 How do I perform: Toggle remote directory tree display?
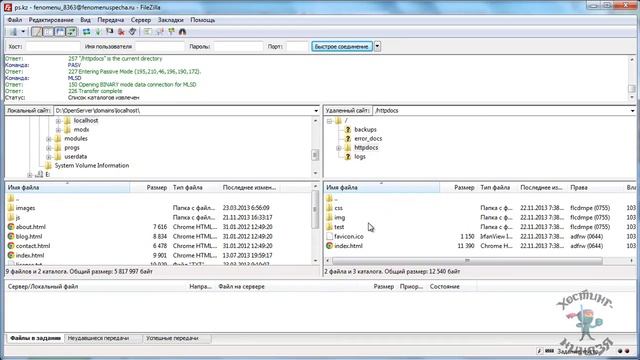[x=60, y=32]
